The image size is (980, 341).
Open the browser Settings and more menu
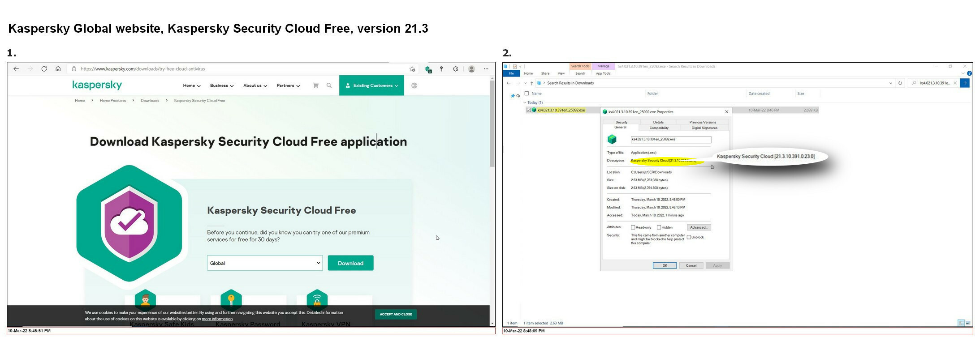click(x=486, y=69)
